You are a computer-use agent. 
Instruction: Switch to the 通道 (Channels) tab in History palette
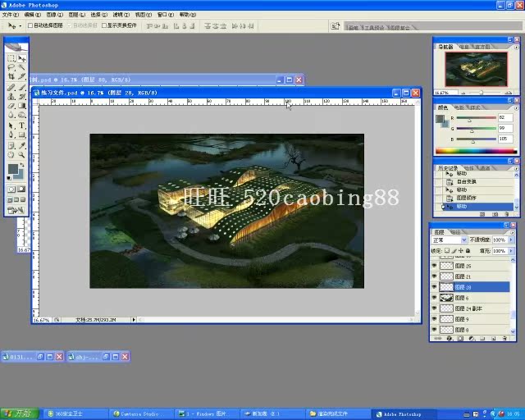[485, 168]
